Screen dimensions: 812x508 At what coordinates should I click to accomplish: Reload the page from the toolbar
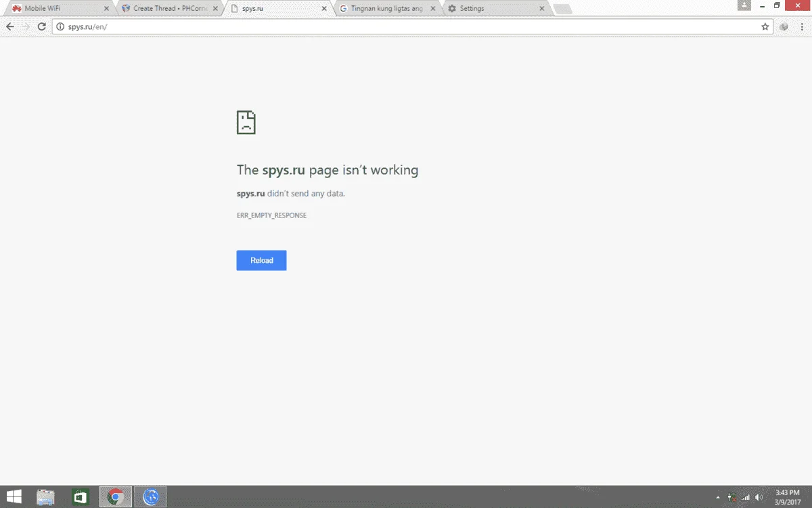(x=42, y=26)
